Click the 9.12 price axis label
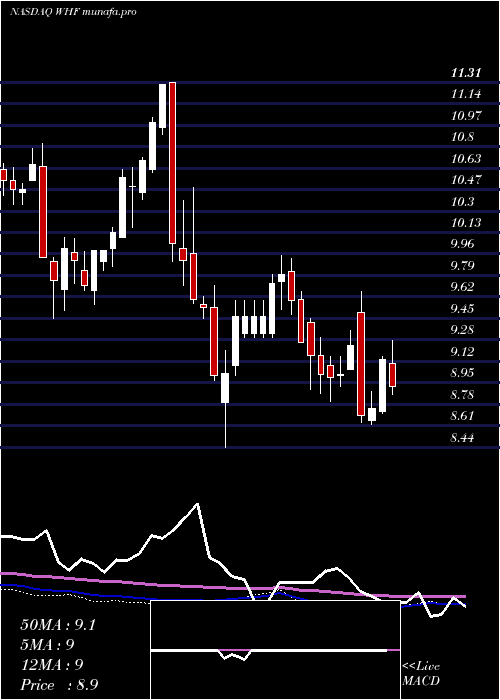Image resolution: width=500 pixels, height=700 pixels. [x=463, y=352]
